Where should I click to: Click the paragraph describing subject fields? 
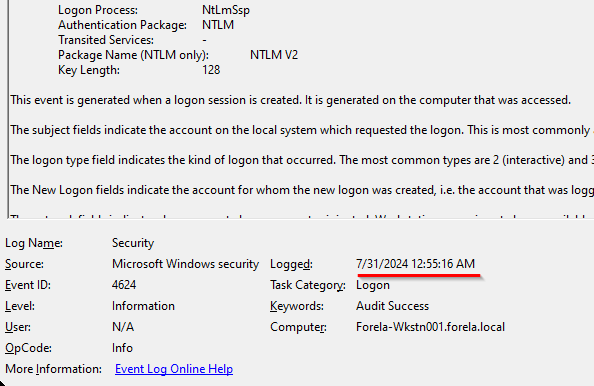pyautogui.click(x=302, y=130)
